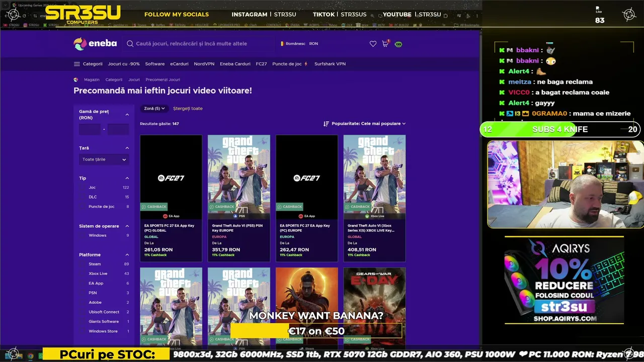Go to the Software menu item
Image resolution: width=644 pixels, height=362 pixels.
[x=155, y=64]
